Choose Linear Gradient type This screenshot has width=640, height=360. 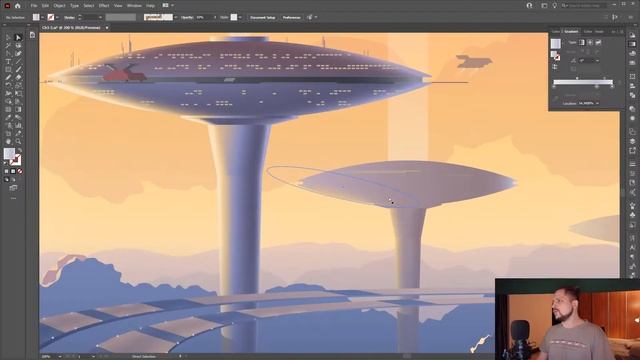click(x=582, y=42)
